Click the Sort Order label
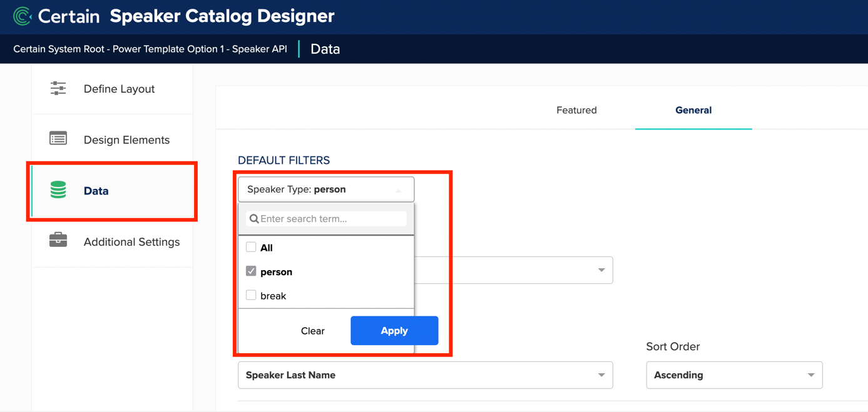The image size is (868, 412). click(x=673, y=346)
